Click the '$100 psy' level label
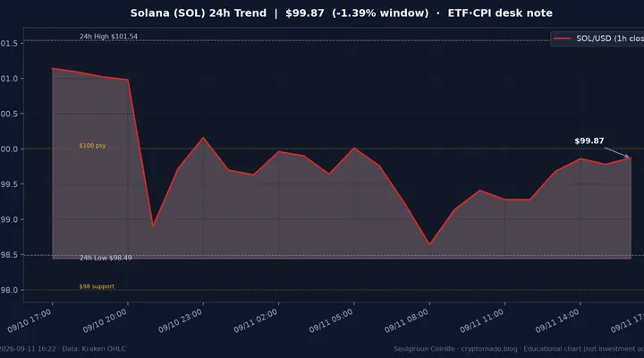The image size is (644, 358). click(x=92, y=146)
